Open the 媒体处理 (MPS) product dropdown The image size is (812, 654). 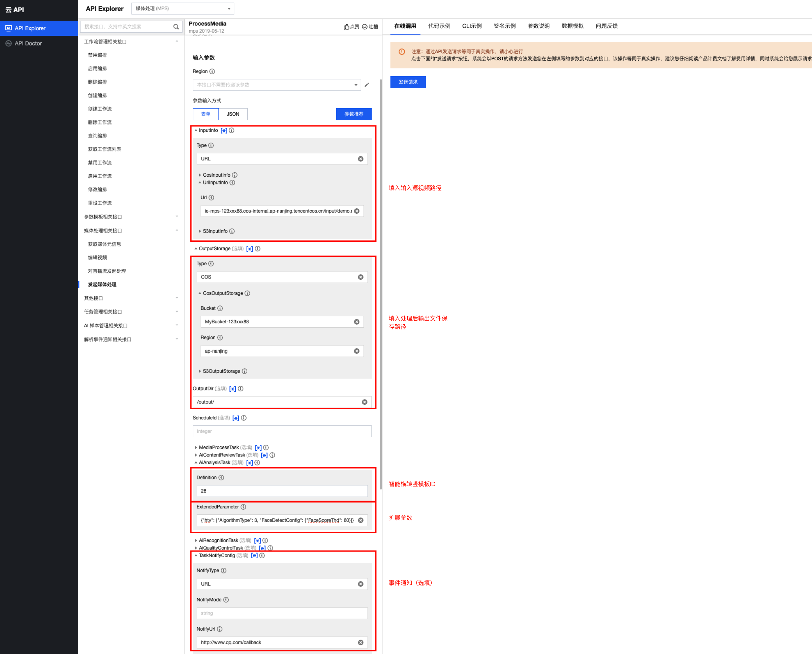(183, 8)
